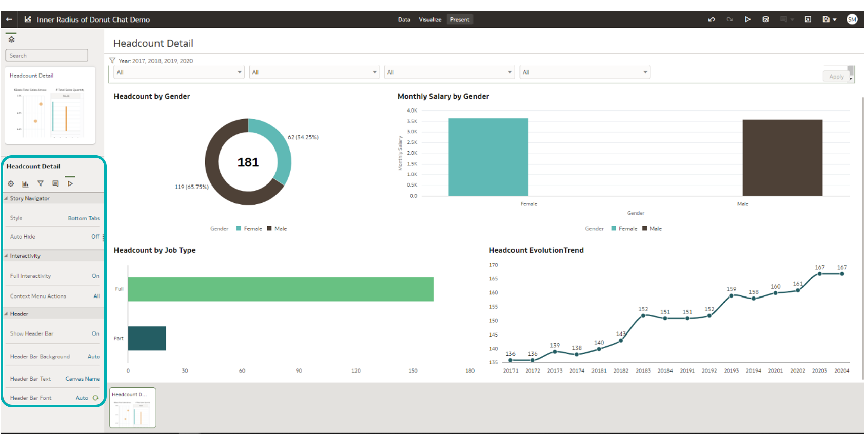Viewport: 868px width, 445px height.
Task: Select the Headcount D... bottom canvas tab
Action: (133, 407)
